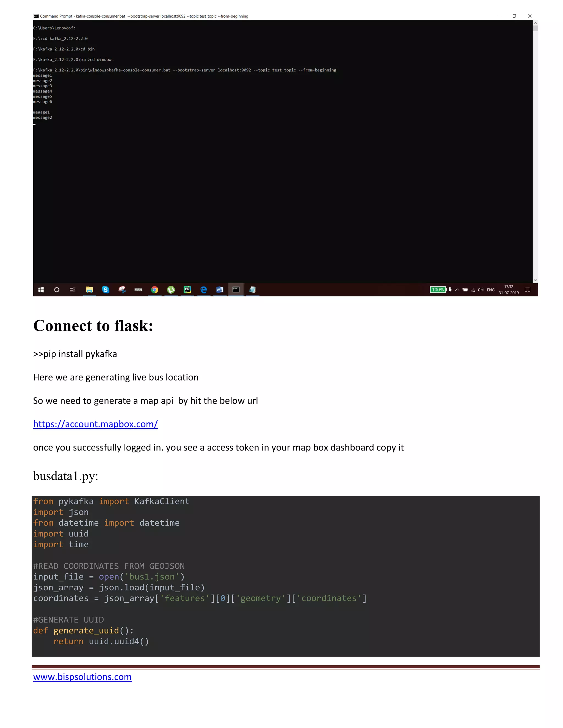This screenshot has height=728, width=563.
Task: Open the www.bispsolutions.com footer link
Action: point(82,677)
